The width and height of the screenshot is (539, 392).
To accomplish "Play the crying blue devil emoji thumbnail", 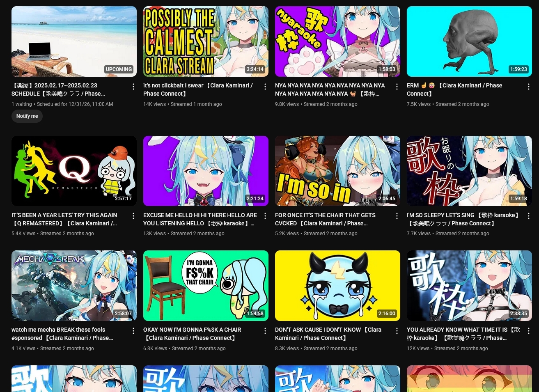I will [x=337, y=286].
